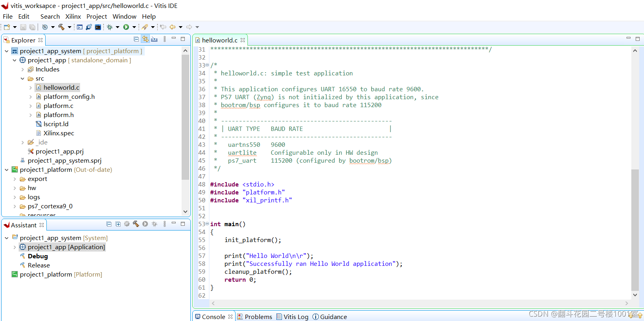Select project1_app.prj file
This screenshot has height=321, width=644.
(x=56, y=152)
